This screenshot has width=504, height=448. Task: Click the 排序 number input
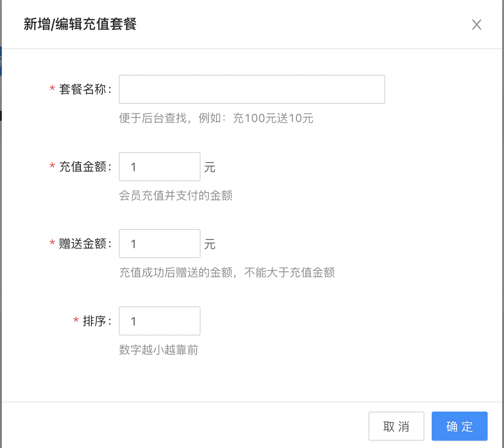click(x=159, y=321)
